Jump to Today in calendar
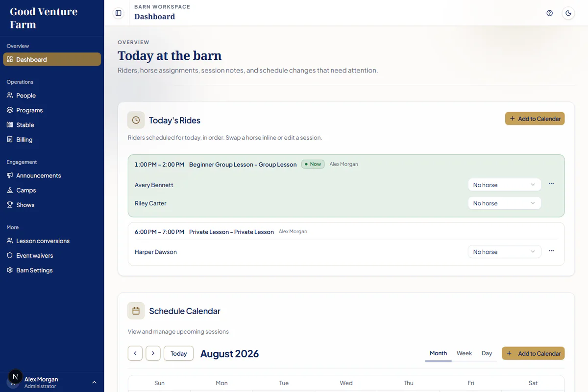Viewport: 588px width, 392px height. [178, 353]
